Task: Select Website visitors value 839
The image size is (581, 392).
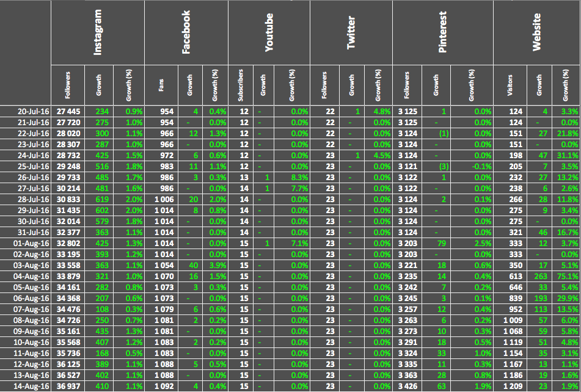Action: [510, 299]
